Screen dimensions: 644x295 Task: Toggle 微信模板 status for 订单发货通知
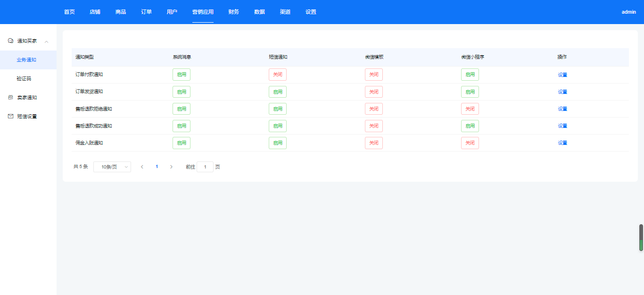373,92
